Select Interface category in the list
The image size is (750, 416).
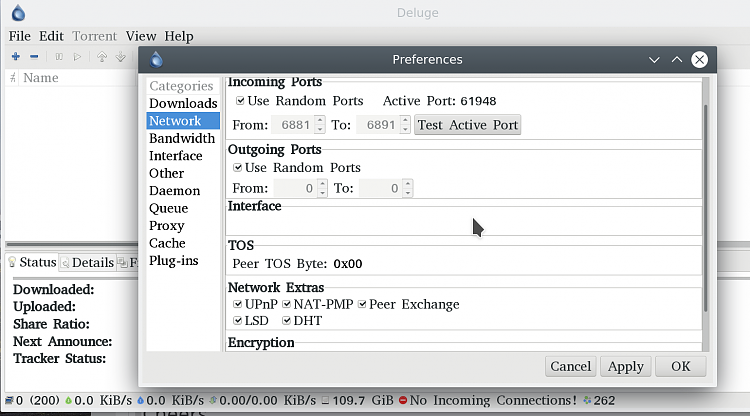click(x=183, y=156)
